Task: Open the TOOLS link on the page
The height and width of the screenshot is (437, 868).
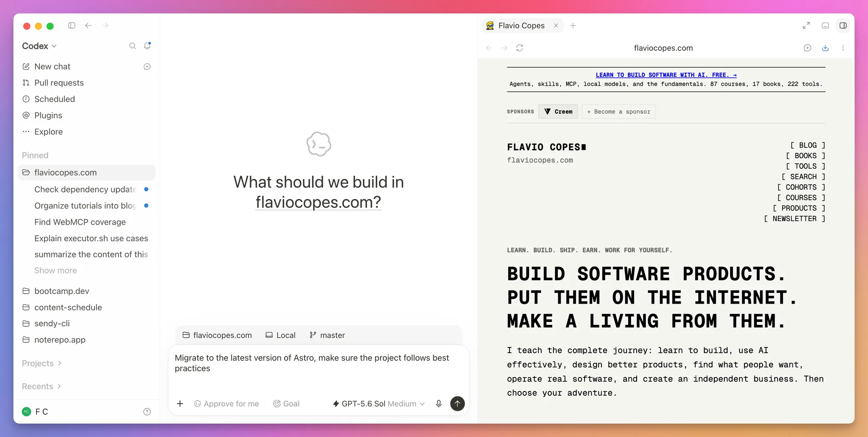Action: (806, 166)
